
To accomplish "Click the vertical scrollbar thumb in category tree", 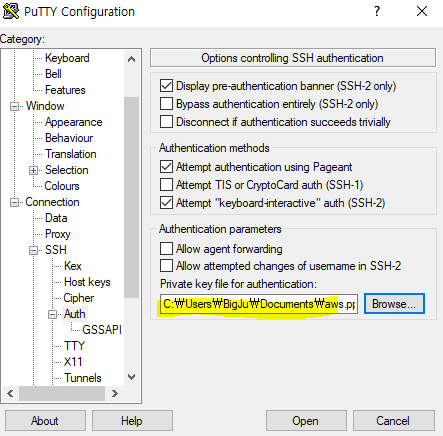I will 132,197.
